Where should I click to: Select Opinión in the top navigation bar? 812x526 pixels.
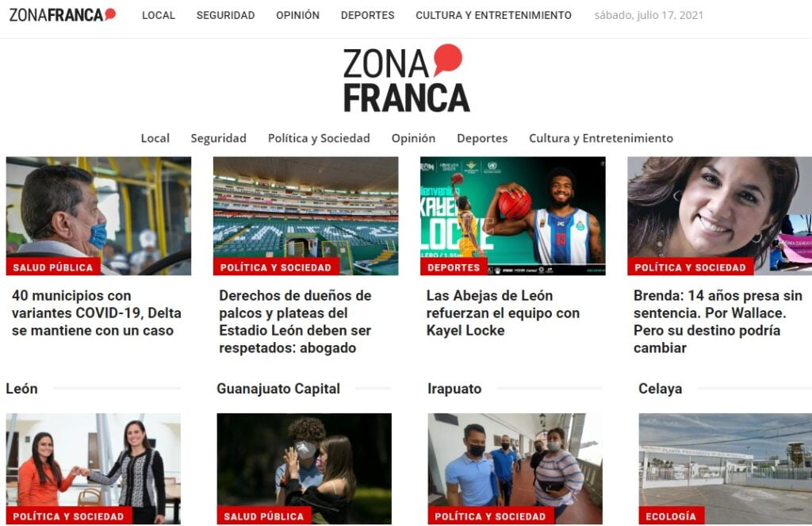coord(297,16)
